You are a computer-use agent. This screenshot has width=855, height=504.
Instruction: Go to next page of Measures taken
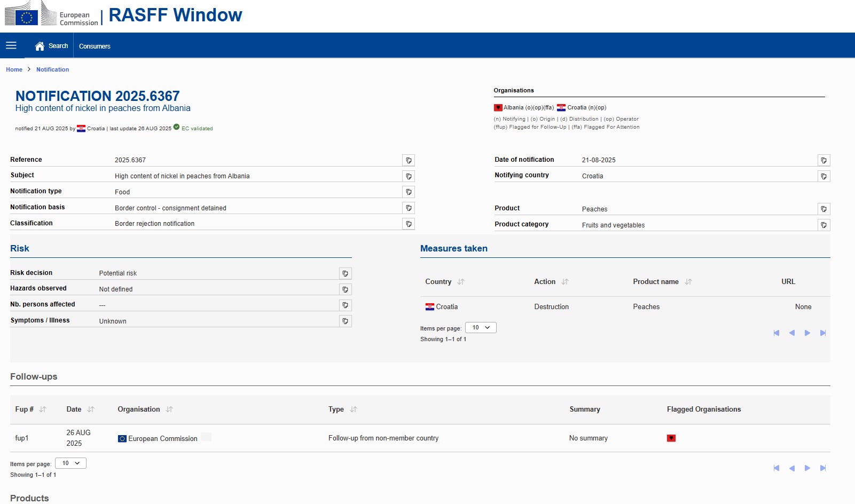(807, 333)
